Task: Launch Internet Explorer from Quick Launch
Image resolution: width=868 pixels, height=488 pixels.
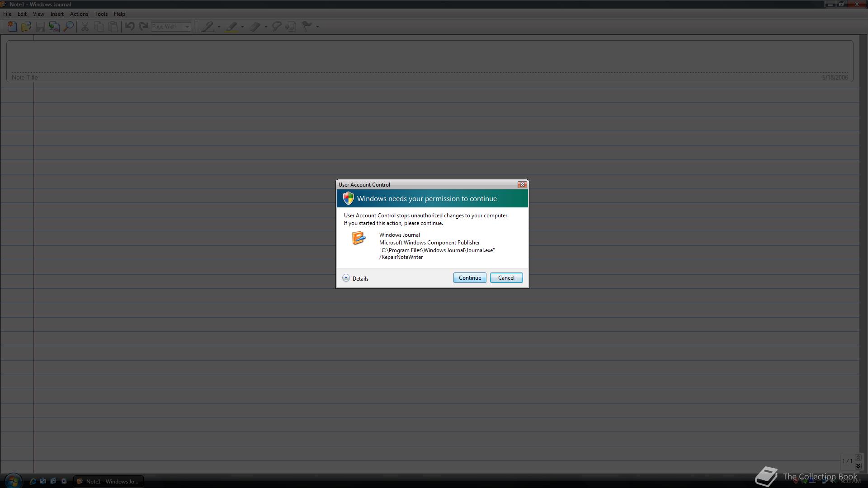Action: pyautogui.click(x=33, y=481)
